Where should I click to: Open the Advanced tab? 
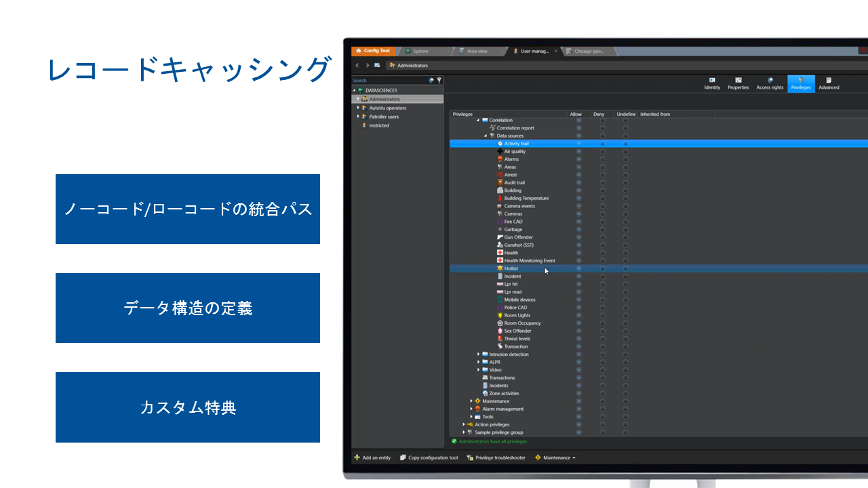[829, 84]
